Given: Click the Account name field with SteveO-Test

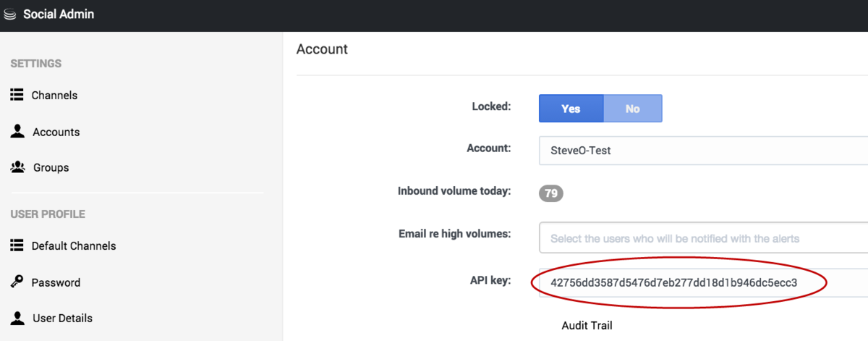Looking at the screenshot, I should click(703, 150).
